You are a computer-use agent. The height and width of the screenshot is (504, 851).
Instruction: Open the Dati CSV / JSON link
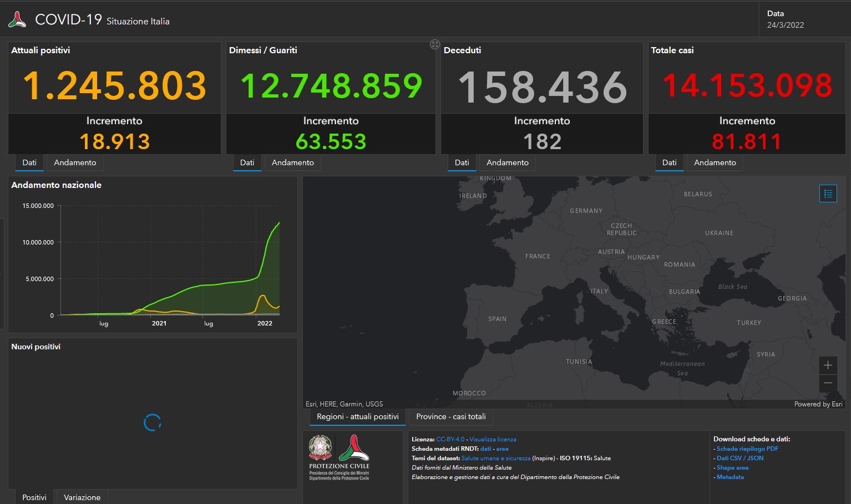click(x=740, y=458)
